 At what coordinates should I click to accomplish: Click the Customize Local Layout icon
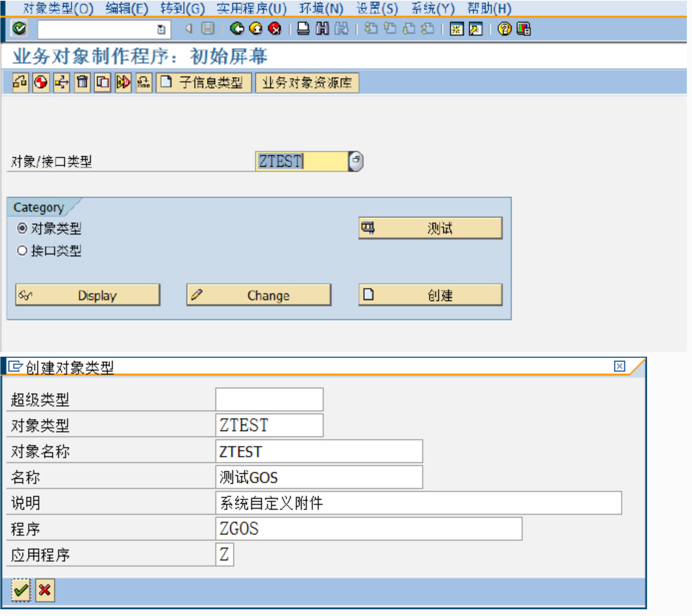coord(523,29)
